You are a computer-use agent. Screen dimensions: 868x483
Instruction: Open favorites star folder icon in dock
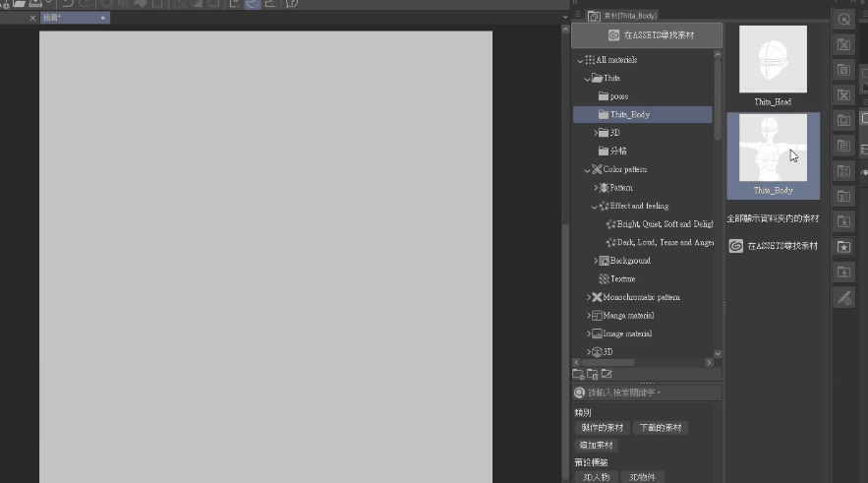tap(843, 247)
